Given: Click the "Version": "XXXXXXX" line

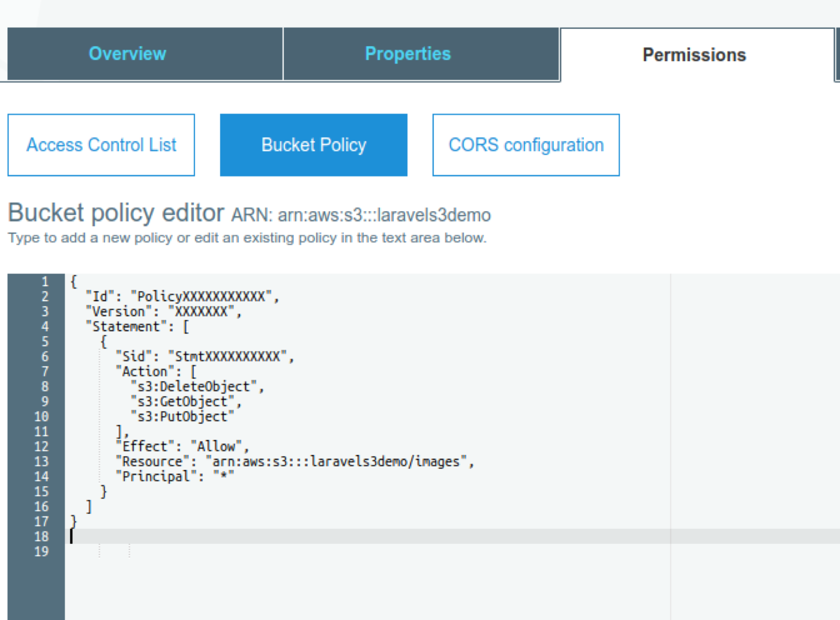Looking at the screenshot, I should click(163, 312).
